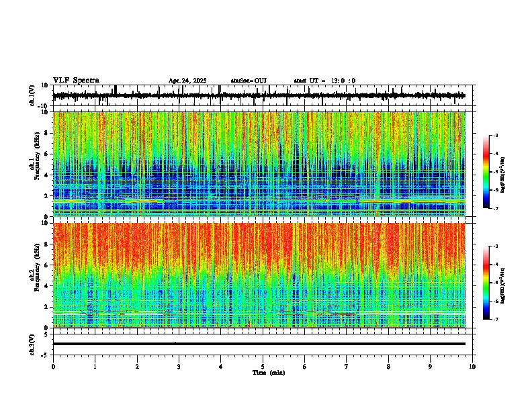Click inside the ch.1 spectrogram panel
Image resolution: width=532 pixels, height=411 pixels.
click(x=259, y=164)
